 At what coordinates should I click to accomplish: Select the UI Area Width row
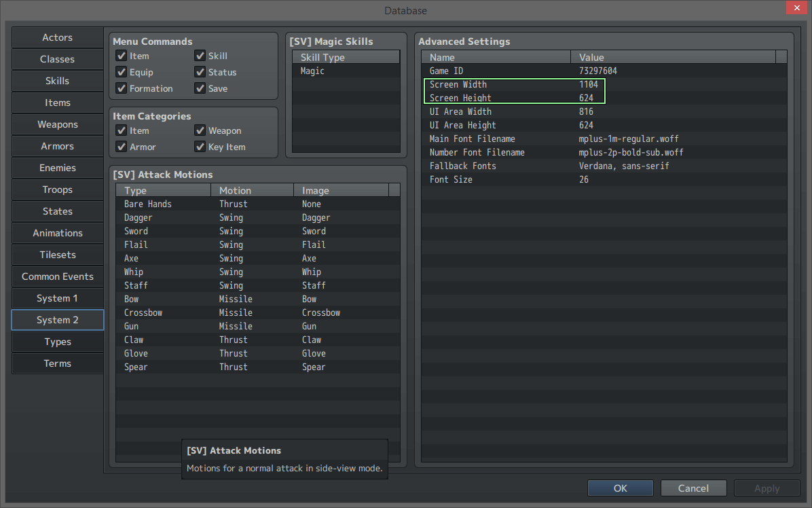(604, 111)
